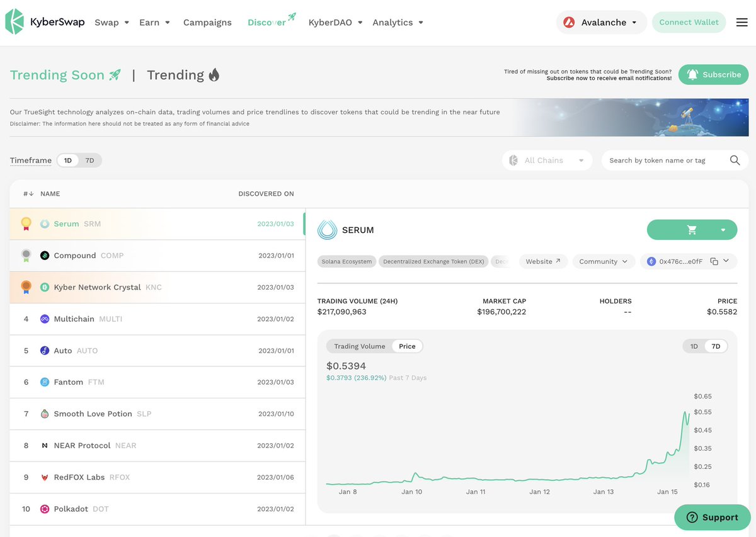Switch to Trending Soon tab
This screenshot has width=756, height=537.
click(66, 75)
